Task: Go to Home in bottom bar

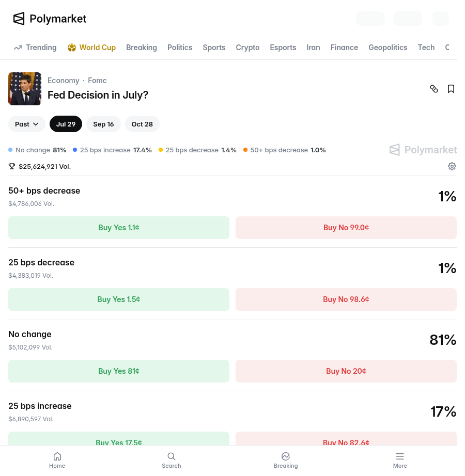Action: (x=57, y=461)
